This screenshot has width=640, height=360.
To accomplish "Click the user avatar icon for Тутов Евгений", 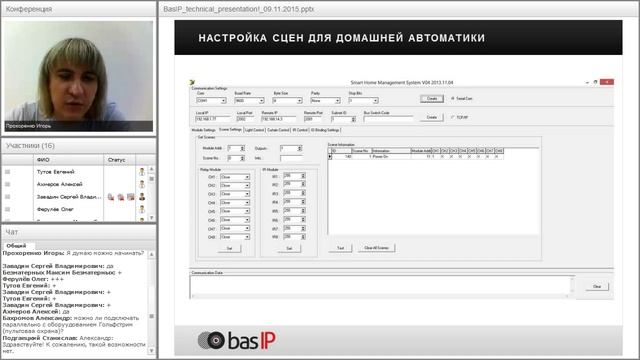I will coord(142,172).
